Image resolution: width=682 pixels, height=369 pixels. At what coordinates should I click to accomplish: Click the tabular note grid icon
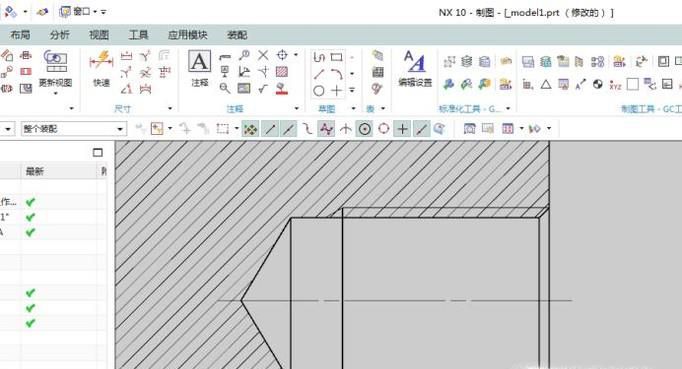click(x=378, y=72)
